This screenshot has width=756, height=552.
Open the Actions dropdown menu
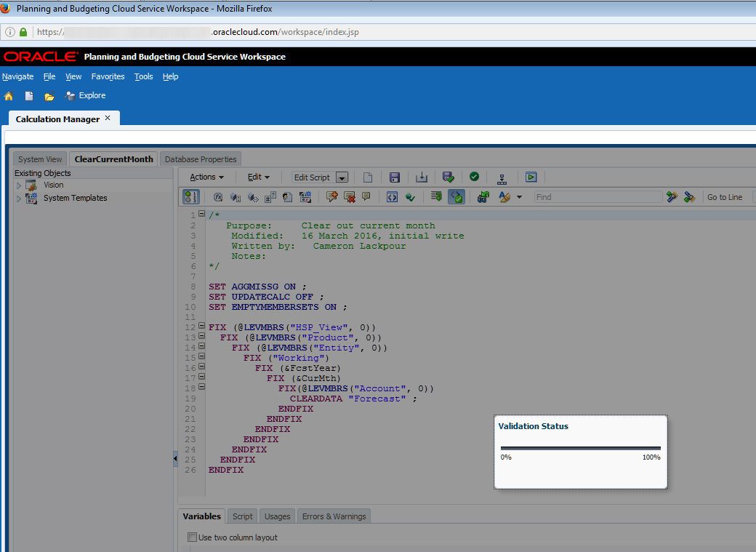206,177
